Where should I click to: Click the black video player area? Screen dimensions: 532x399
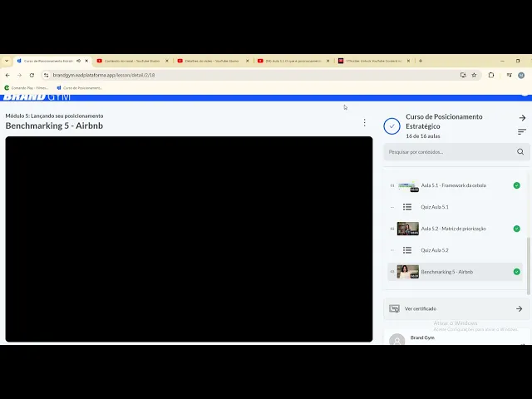(x=189, y=239)
